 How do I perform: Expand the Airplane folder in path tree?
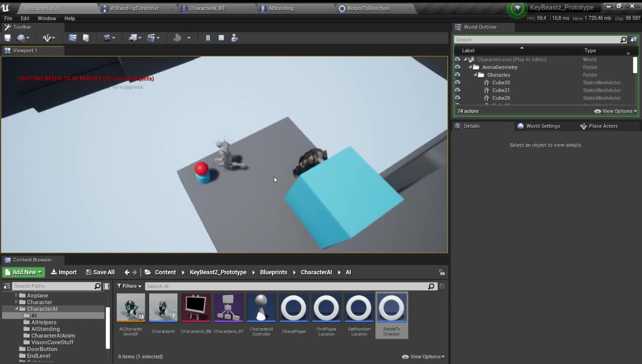(16, 295)
